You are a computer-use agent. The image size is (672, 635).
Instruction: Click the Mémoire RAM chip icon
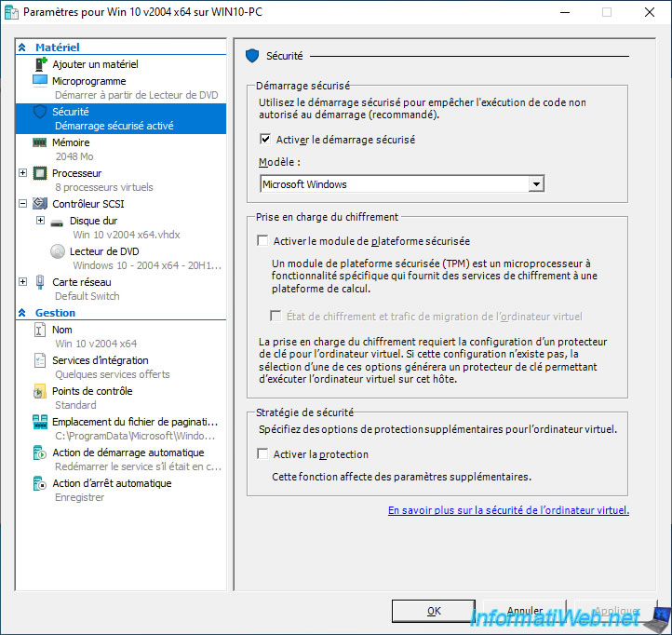click(x=40, y=142)
